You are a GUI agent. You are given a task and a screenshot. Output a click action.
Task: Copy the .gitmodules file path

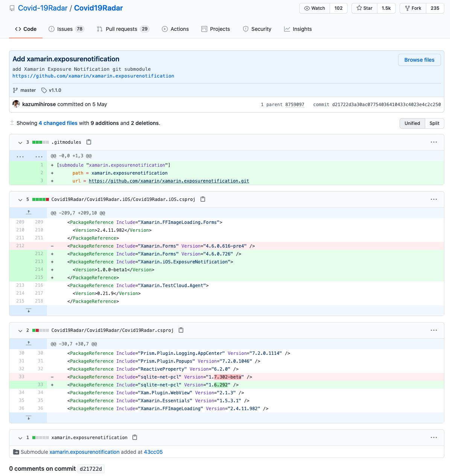point(89,142)
